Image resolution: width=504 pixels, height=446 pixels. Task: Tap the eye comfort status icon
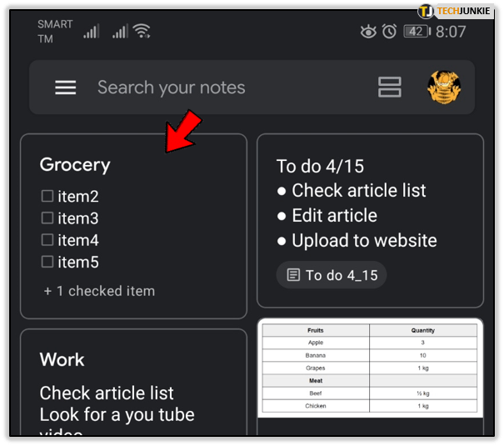pos(368,32)
